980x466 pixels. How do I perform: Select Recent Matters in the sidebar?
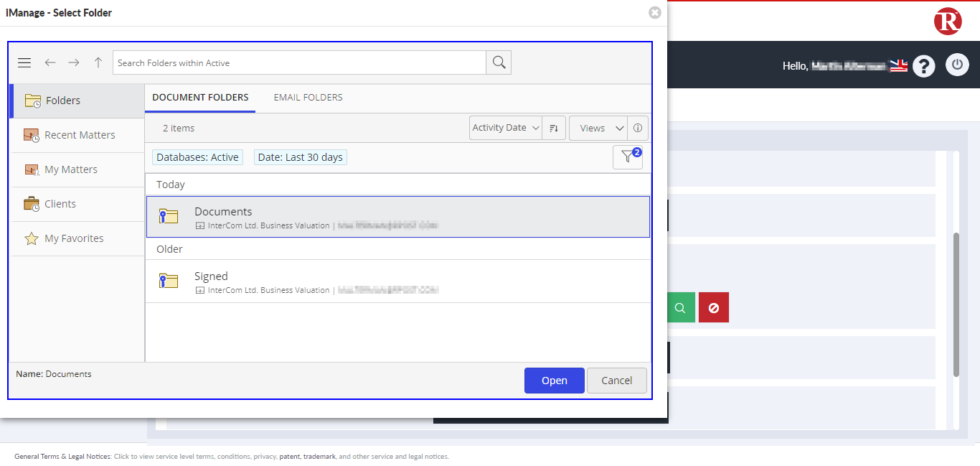coord(79,135)
